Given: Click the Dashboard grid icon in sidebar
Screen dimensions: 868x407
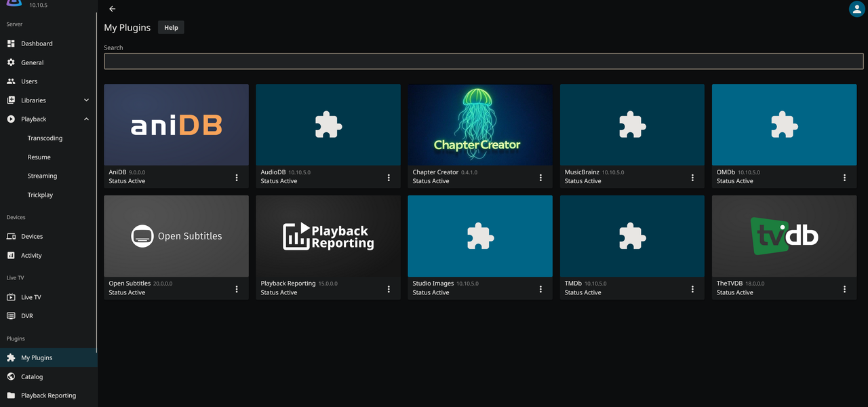Looking at the screenshot, I should pyautogui.click(x=11, y=43).
